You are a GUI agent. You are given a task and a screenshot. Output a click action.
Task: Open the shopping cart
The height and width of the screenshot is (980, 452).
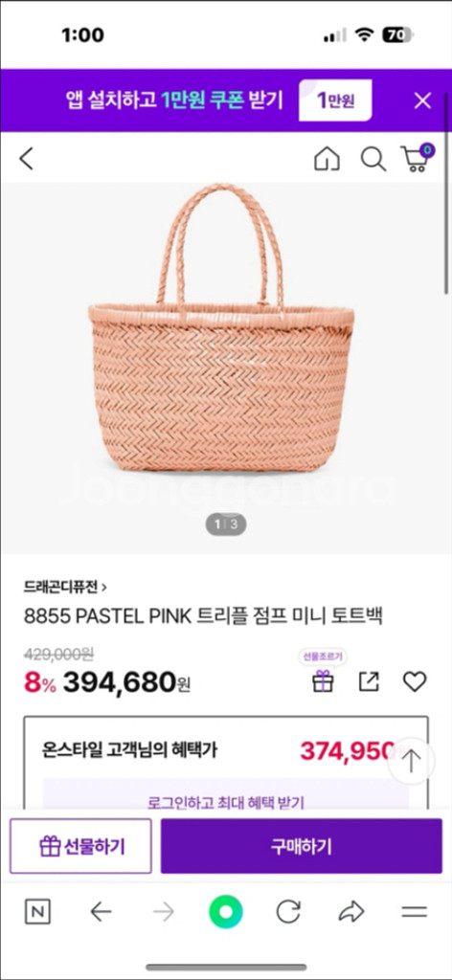(417, 158)
